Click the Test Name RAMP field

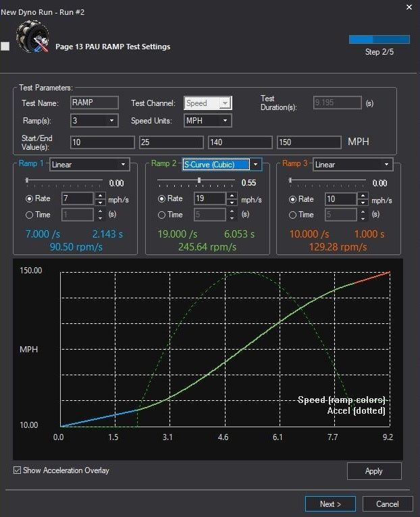(x=95, y=103)
